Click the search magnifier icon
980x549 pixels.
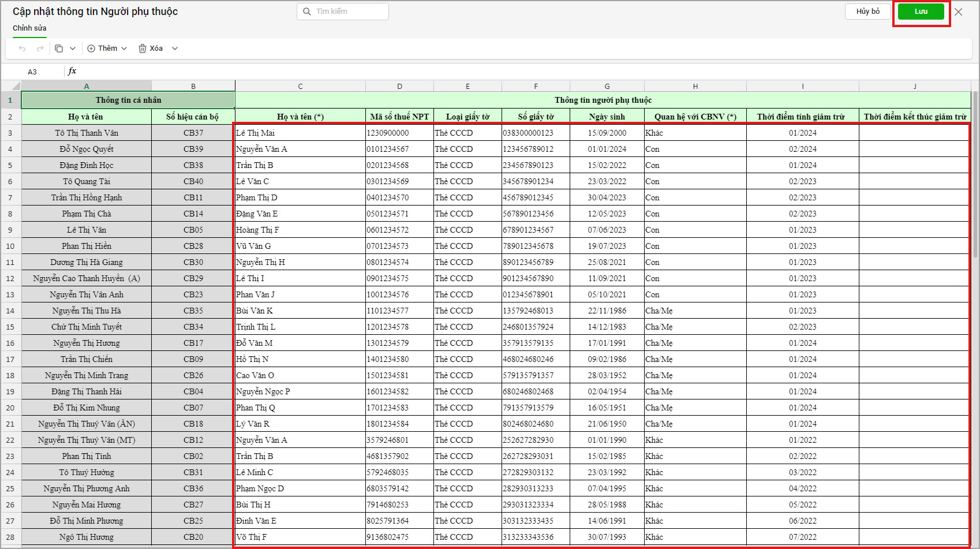306,12
